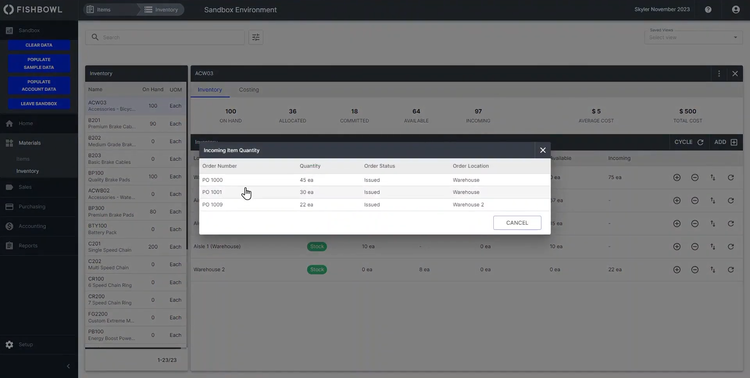Switch to the Inventory tab of ACW03
The width and height of the screenshot is (750, 378).
click(x=210, y=89)
